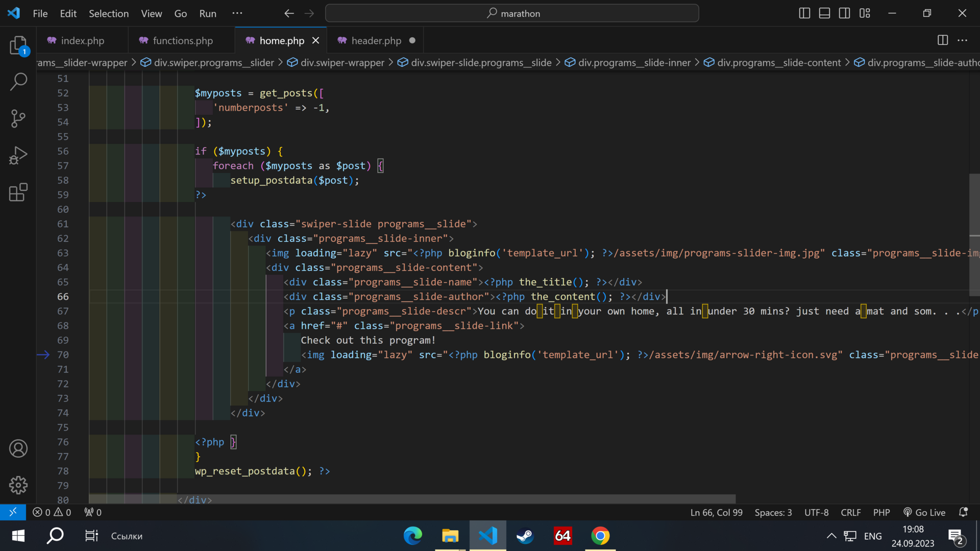Open the Go menu
The width and height of the screenshot is (980, 551).
pos(181,13)
